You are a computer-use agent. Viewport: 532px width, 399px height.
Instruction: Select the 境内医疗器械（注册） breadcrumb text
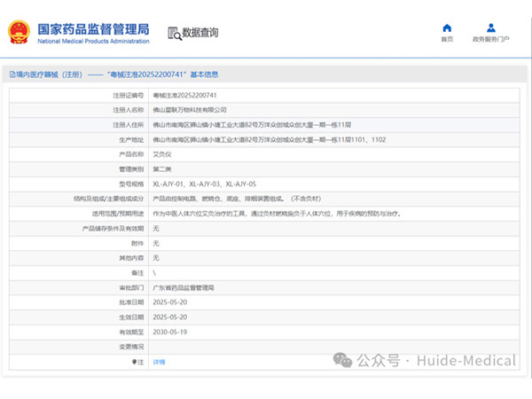[43, 74]
